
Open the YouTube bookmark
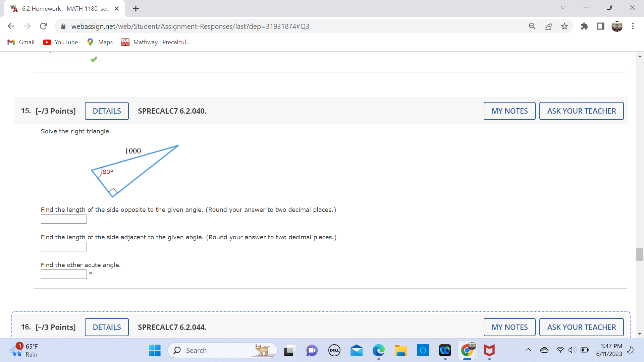(x=60, y=42)
